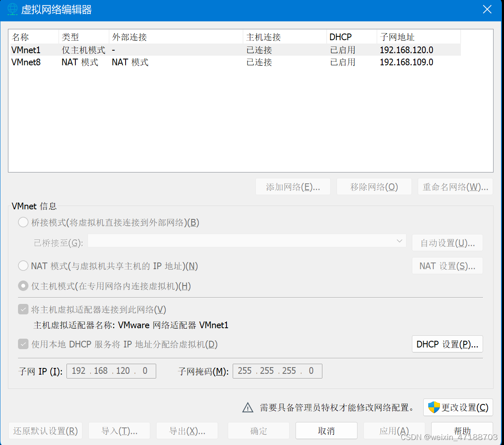This screenshot has height=445, width=504.
Task: Click the 导出(X)... button
Action: 187,431
